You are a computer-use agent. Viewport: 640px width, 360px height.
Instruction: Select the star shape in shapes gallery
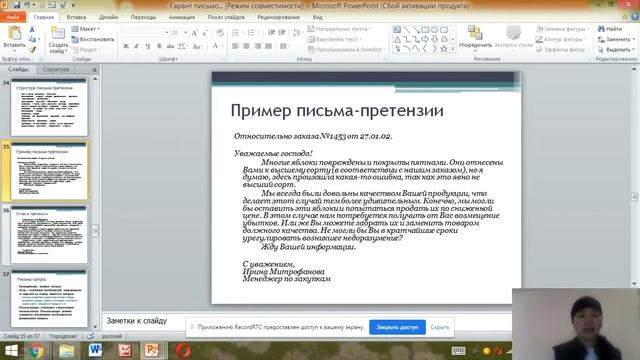[444, 49]
